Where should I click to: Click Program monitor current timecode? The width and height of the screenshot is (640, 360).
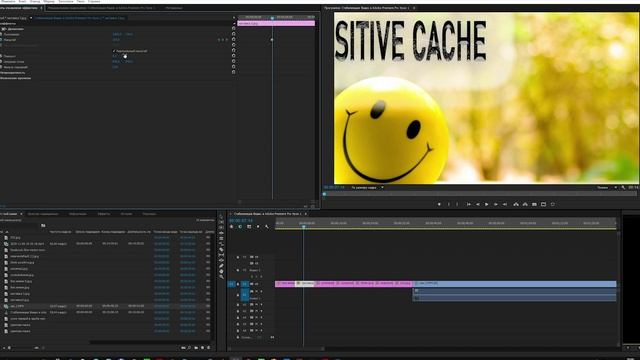click(x=334, y=187)
